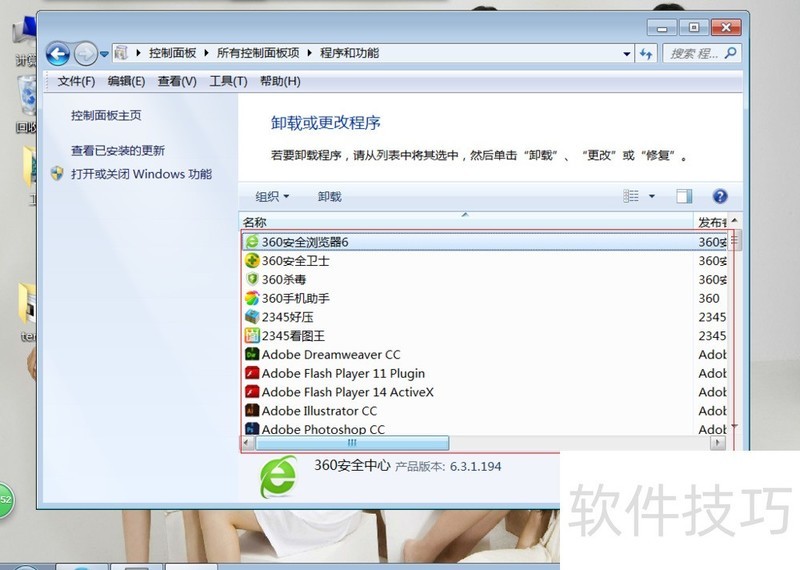Screen dimensions: 800x570
Task: Click the 卸载 toolbar button
Action: click(330, 196)
